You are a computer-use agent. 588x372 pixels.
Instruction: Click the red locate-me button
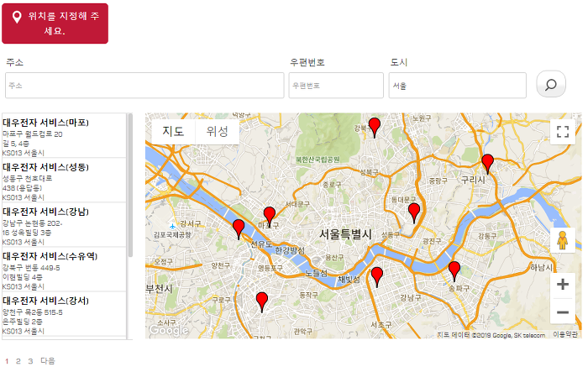click(x=55, y=24)
